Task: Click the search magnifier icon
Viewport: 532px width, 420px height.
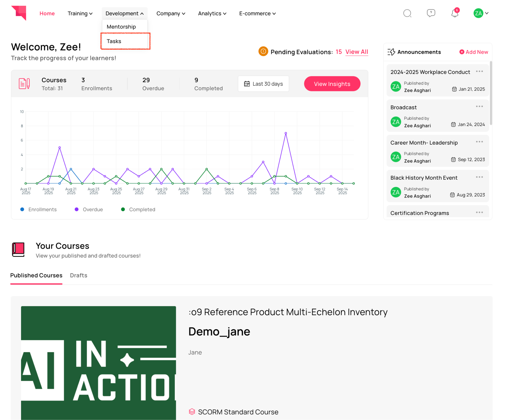Action: [407, 13]
